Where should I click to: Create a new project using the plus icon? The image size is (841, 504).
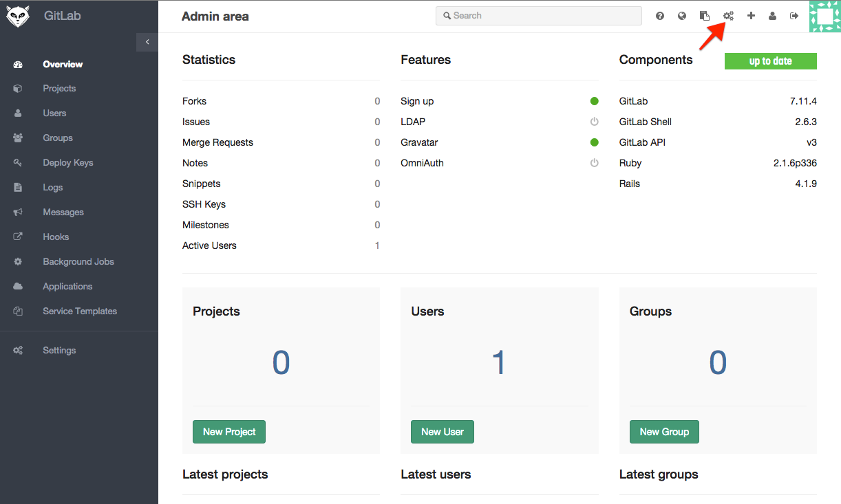[750, 15]
